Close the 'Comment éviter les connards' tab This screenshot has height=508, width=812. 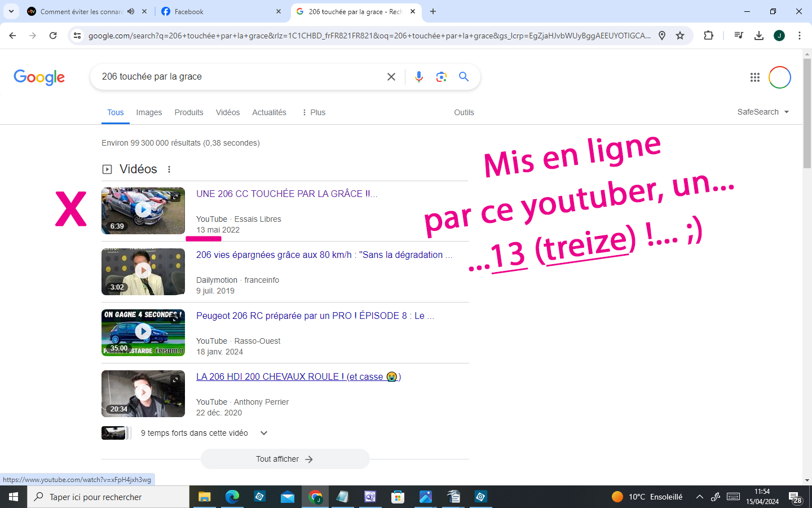point(144,11)
